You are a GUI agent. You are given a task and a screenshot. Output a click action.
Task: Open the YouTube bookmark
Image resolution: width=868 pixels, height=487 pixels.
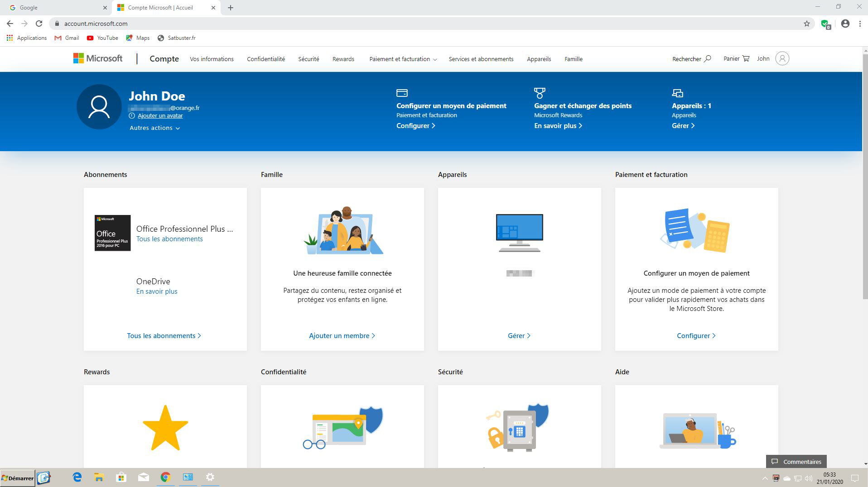(x=102, y=38)
